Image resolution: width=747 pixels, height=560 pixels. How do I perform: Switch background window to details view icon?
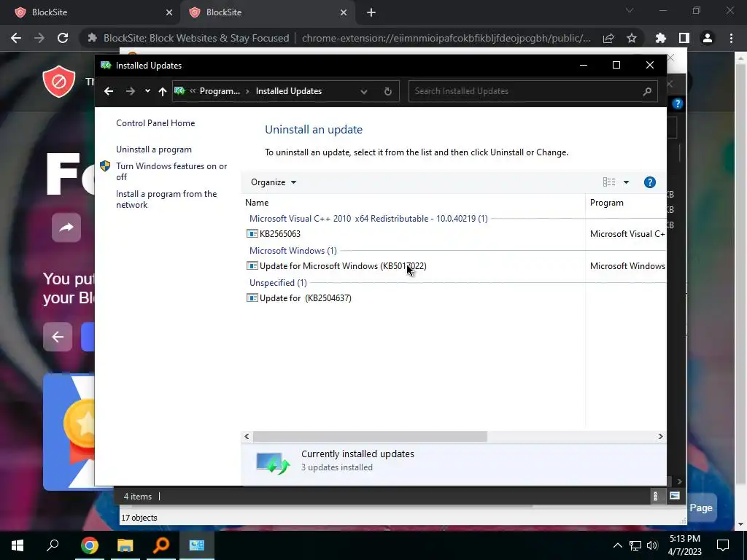[x=656, y=496]
